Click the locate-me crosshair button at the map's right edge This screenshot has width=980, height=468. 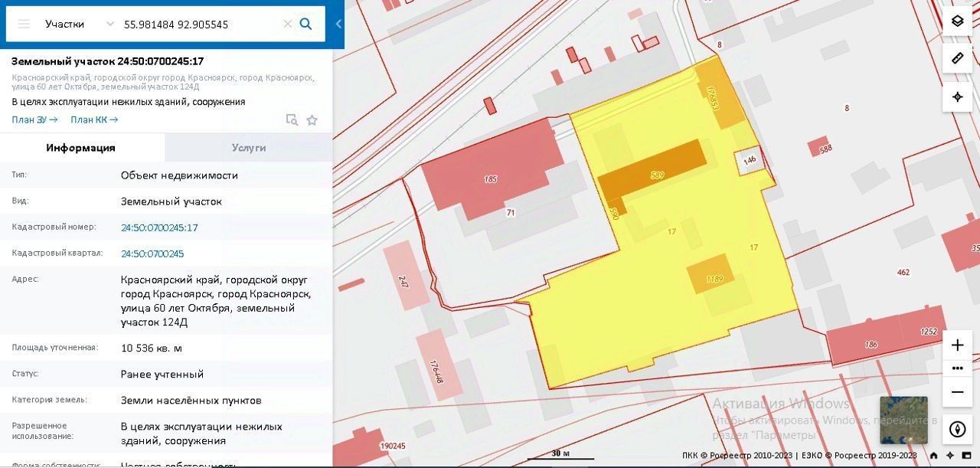[957, 97]
